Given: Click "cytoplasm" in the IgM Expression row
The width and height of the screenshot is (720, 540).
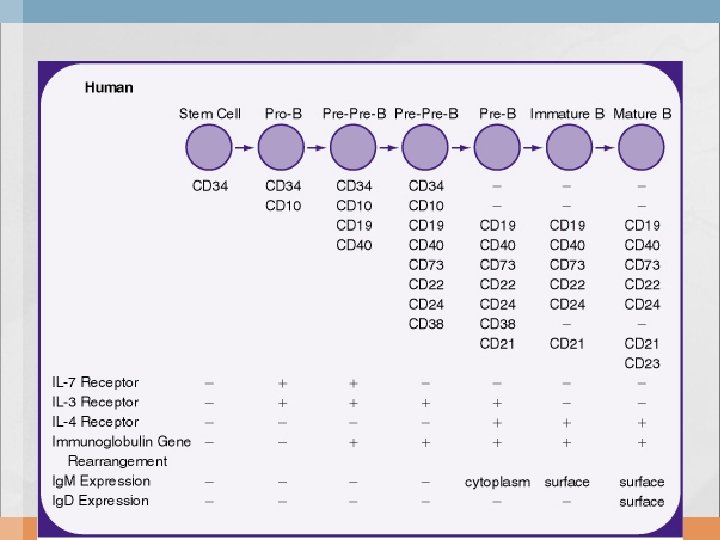Looking at the screenshot, I should tap(497, 482).
